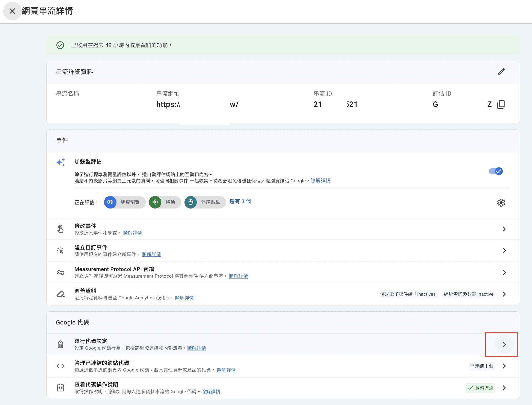The width and height of the screenshot is (532, 405).
Task: Open enhanced measurement gear settings
Action: pos(501,202)
